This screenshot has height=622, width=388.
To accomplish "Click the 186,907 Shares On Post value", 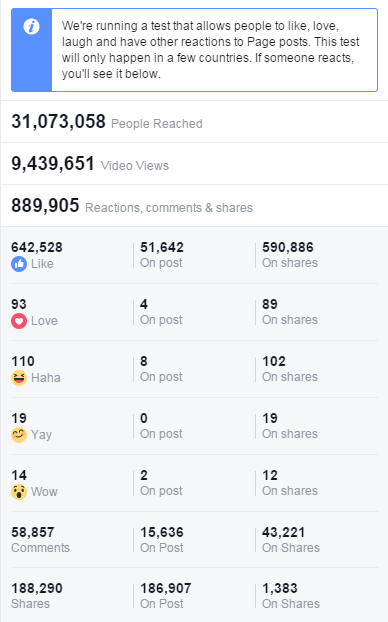I will pos(166,588).
